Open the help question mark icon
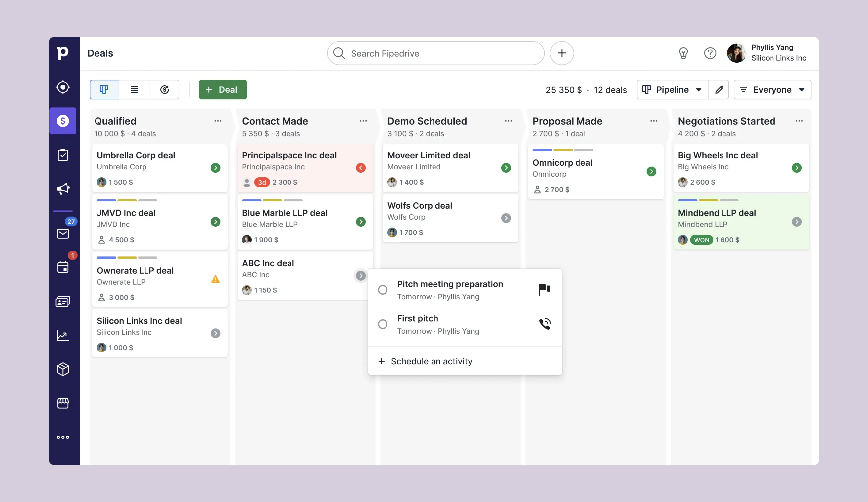The width and height of the screenshot is (868, 502). click(710, 53)
